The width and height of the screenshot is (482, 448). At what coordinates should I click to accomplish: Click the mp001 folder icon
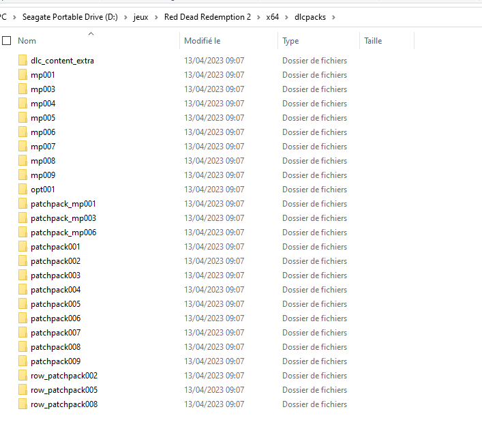(22, 75)
